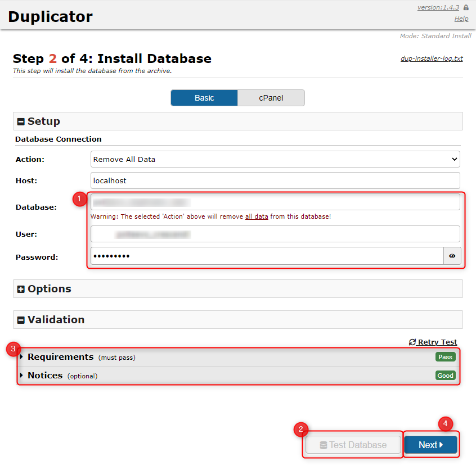Click the Host input field
Viewport: 476px width, 470px height.
pos(275,180)
